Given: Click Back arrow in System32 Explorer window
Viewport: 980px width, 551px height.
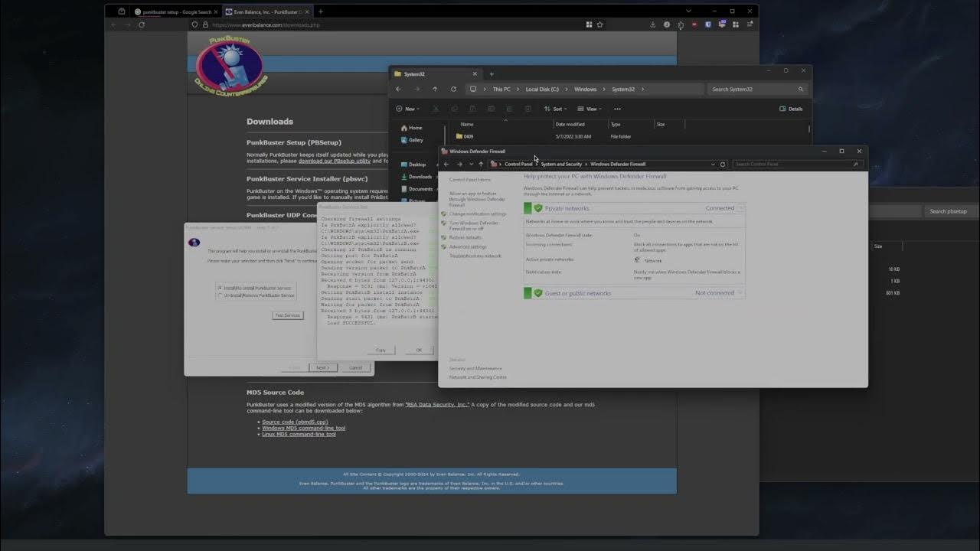Looking at the screenshot, I should [x=398, y=89].
